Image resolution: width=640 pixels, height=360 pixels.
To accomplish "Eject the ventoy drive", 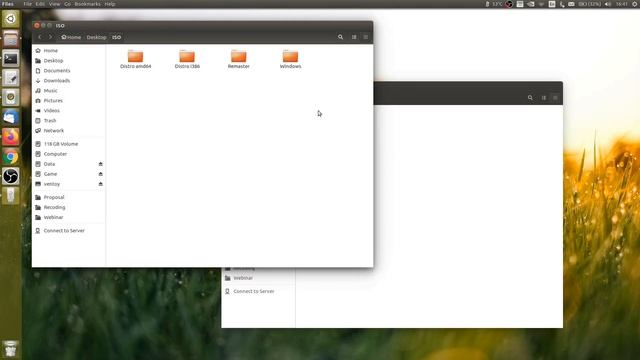I will pyautogui.click(x=100, y=184).
